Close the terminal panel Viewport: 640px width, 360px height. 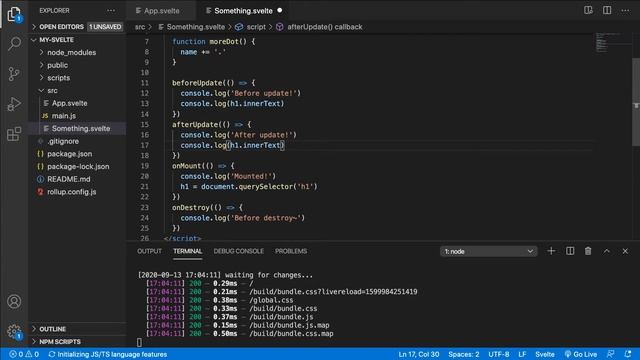click(x=625, y=251)
